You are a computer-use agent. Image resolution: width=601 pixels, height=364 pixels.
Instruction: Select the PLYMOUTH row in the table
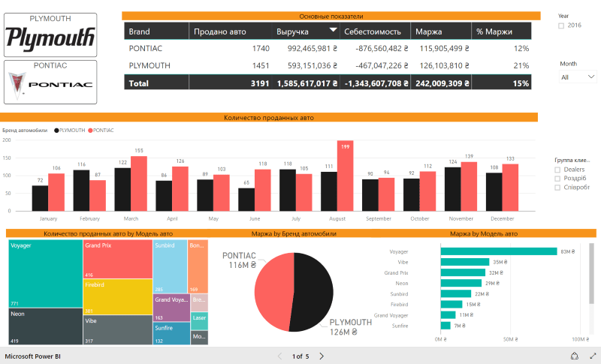tap(328, 65)
